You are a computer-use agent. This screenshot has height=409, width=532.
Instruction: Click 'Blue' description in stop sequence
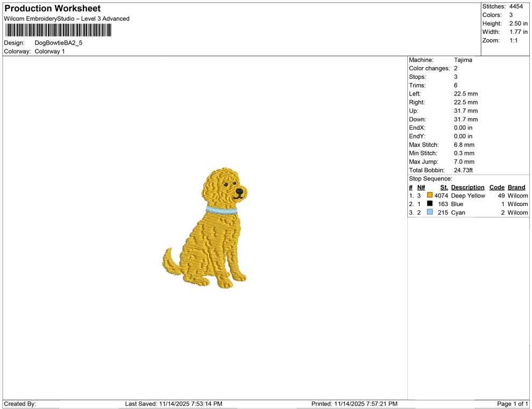(457, 204)
